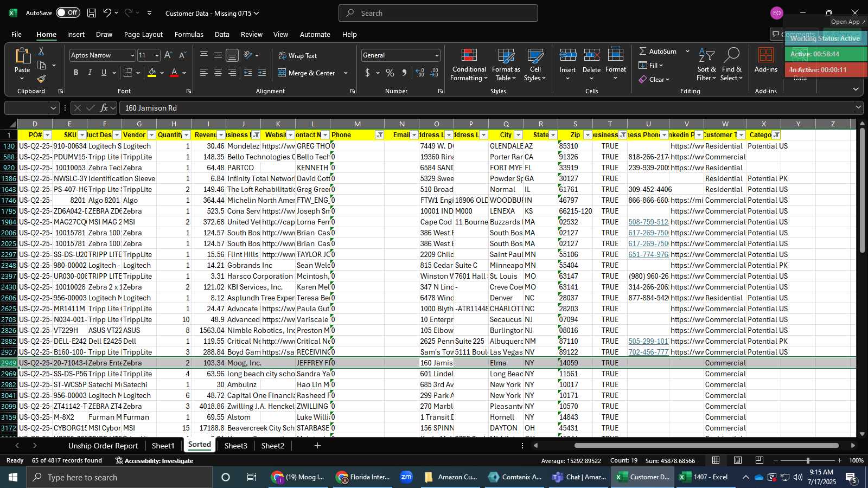
Task: Switch to the Insert ribbon tab
Action: pos(76,34)
